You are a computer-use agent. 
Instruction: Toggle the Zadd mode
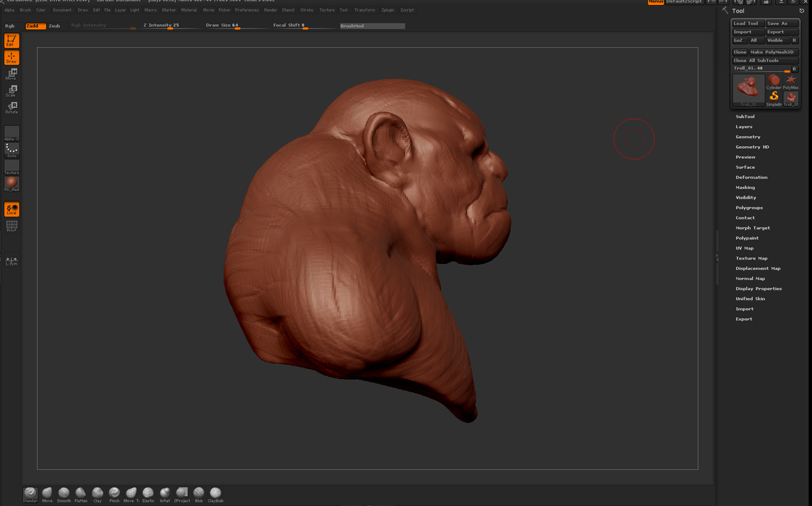(36, 26)
